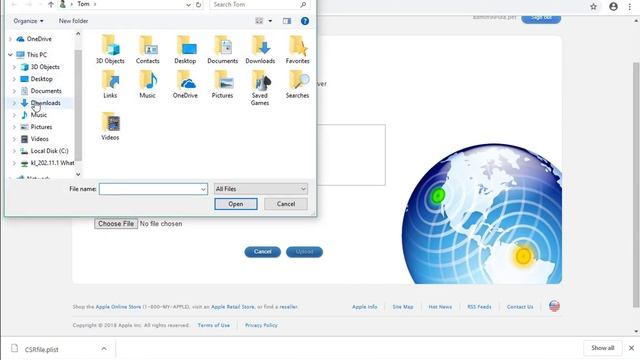
Task: Select the Music folder in file pane
Action: coord(148,84)
